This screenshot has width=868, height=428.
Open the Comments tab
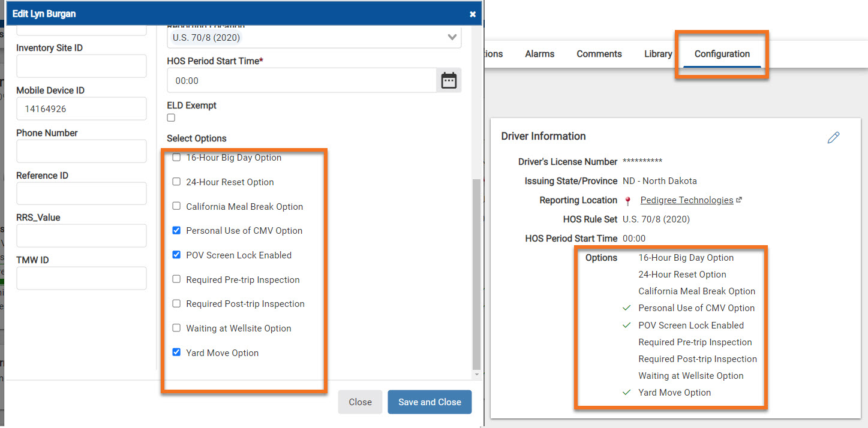(x=599, y=54)
